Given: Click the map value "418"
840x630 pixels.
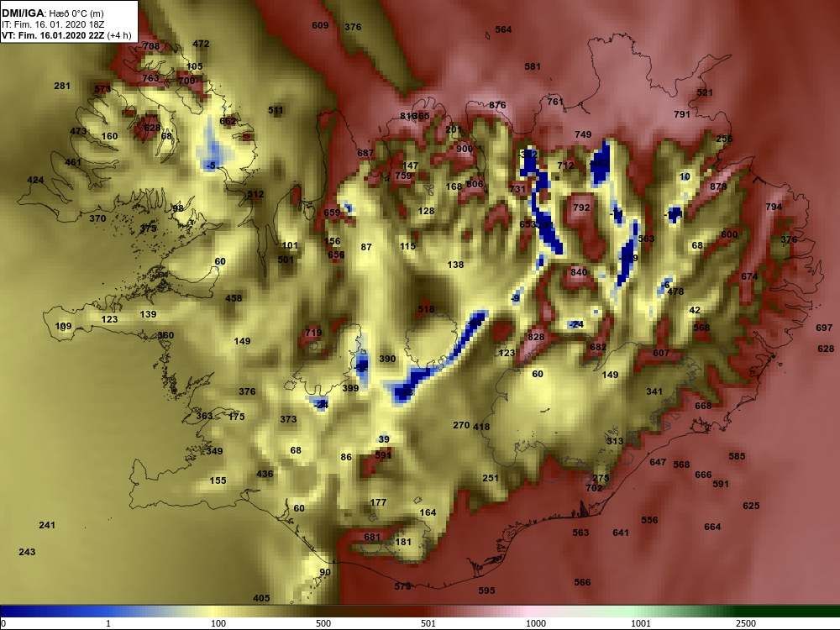Looking at the screenshot, I should [481, 427].
